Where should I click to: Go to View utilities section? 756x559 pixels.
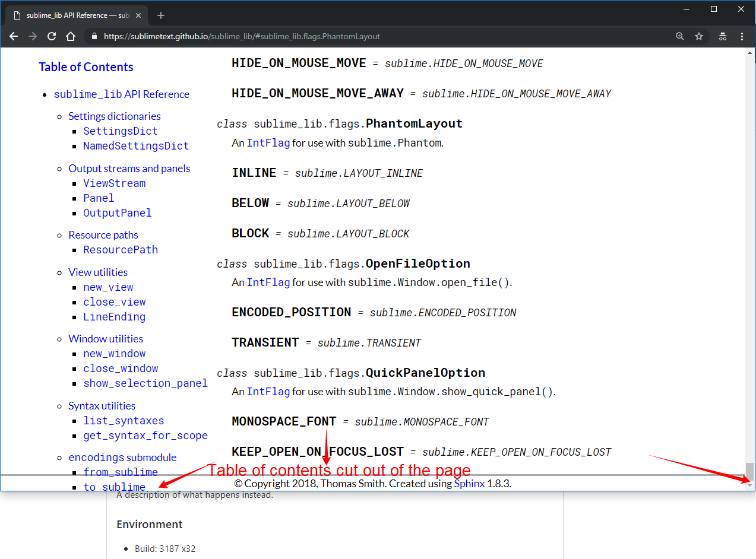point(98,272)
